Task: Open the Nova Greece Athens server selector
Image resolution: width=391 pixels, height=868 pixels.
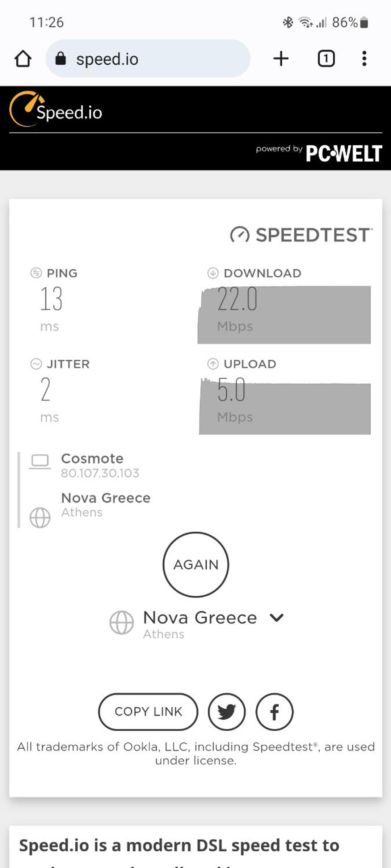Action: [x=197, y=624]
